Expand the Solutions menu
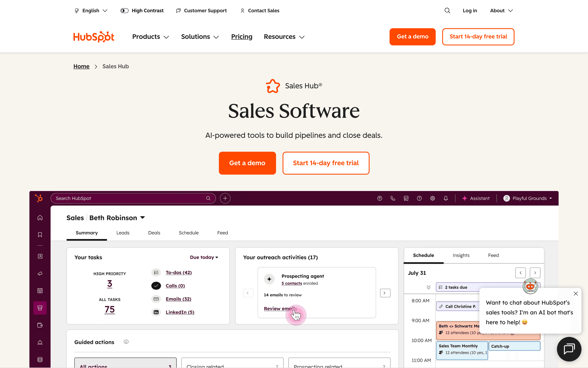 pos(200,37)
